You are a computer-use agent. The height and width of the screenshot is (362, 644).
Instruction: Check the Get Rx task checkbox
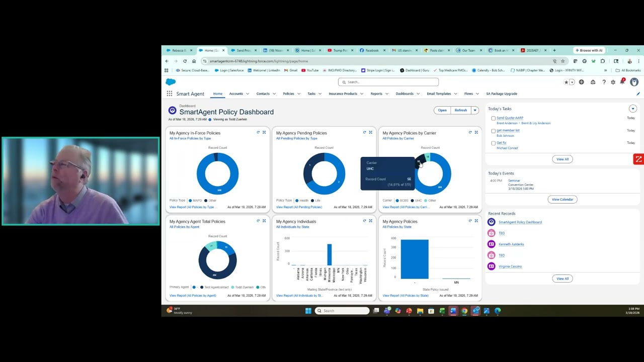coord(493,143)
